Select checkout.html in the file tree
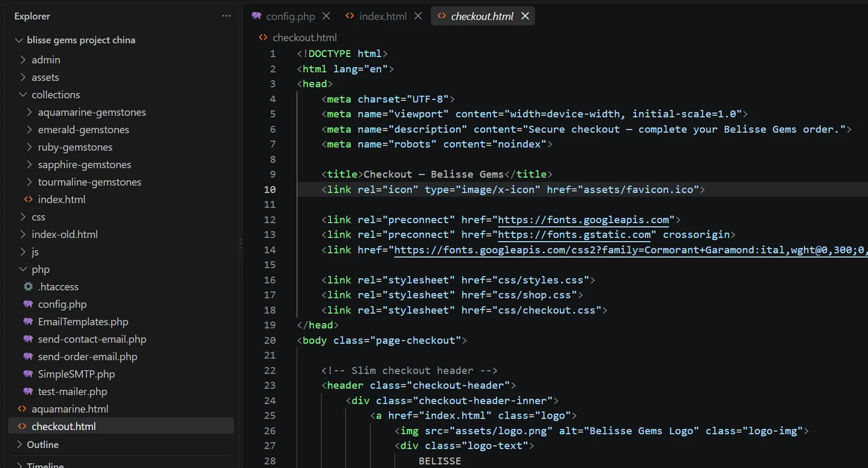Screen dimensions: 868x468 (121, 426)
